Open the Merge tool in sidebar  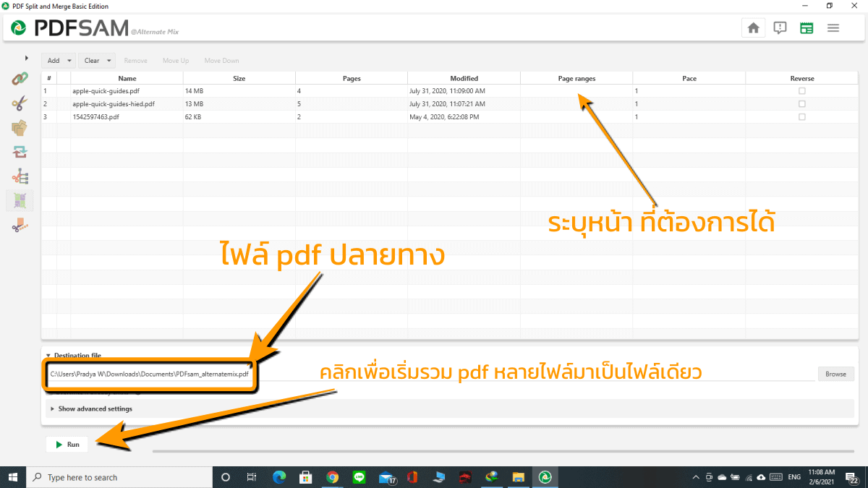[x=20, y=79]
